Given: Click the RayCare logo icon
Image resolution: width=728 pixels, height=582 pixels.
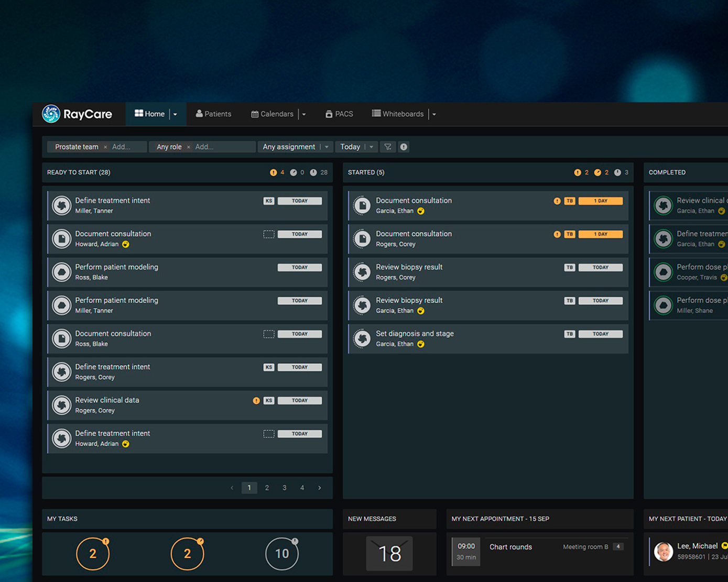Looking at the screenshot, I should (x=51, y=114).
